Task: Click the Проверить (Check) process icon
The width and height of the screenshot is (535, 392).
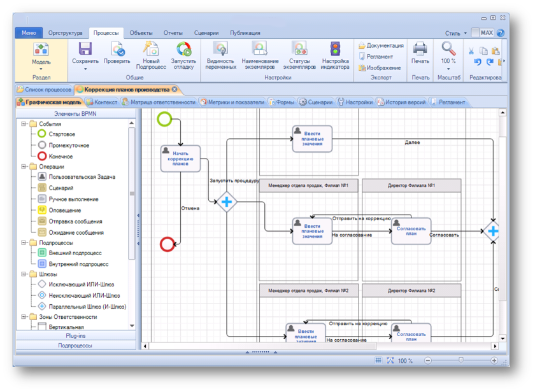Action: click(117, 50)
